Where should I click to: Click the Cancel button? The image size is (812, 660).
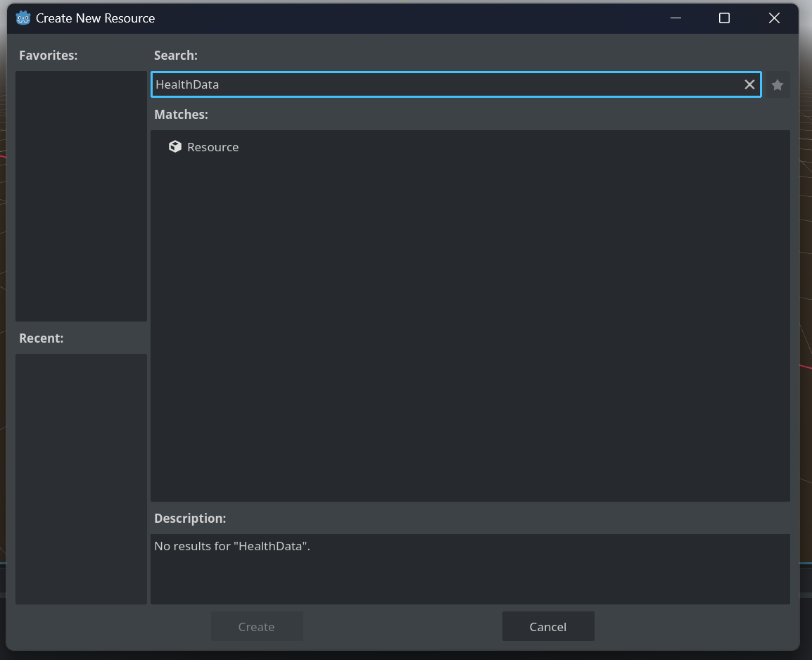coord(548,626)
